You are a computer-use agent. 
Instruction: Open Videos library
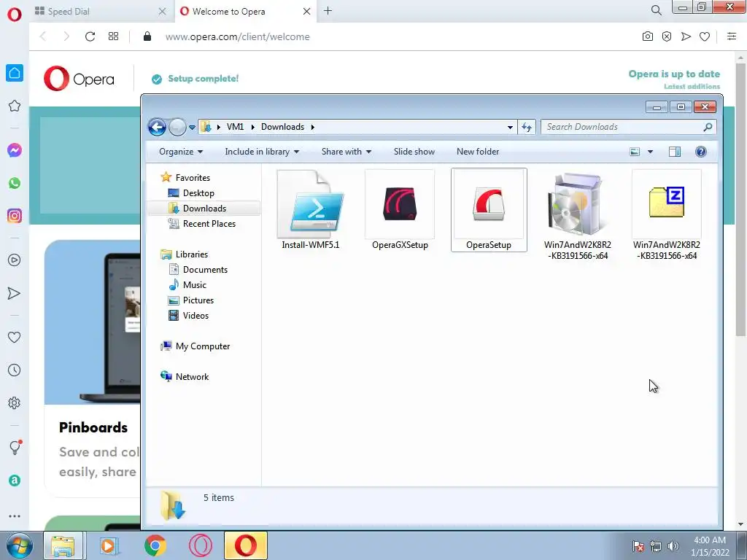(x=196, y=315)
